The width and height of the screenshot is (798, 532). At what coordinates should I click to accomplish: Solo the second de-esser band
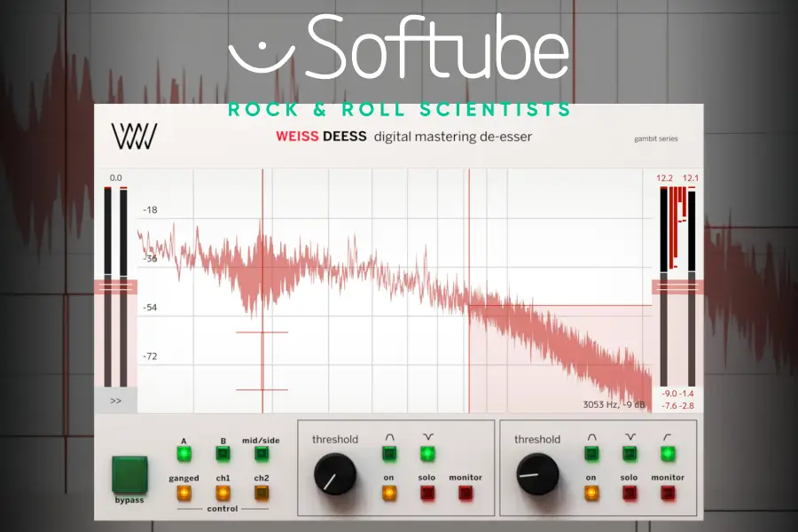tap(630, 493)
